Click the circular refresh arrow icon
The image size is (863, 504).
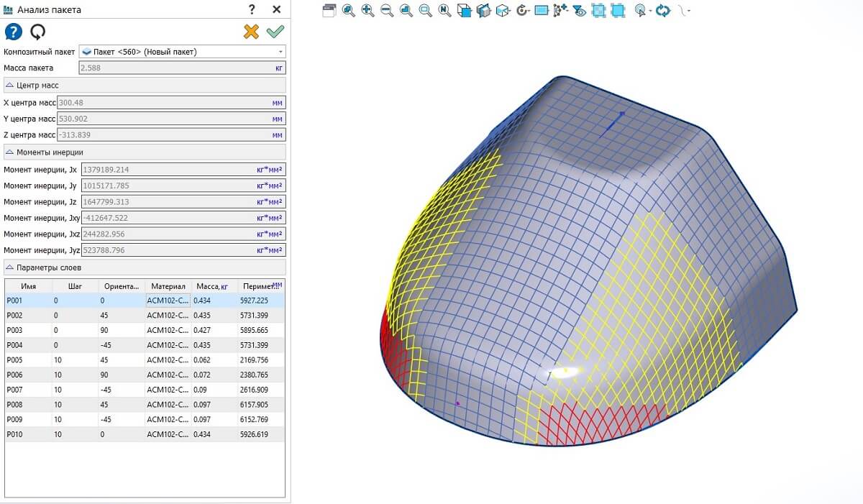point(37,32)
